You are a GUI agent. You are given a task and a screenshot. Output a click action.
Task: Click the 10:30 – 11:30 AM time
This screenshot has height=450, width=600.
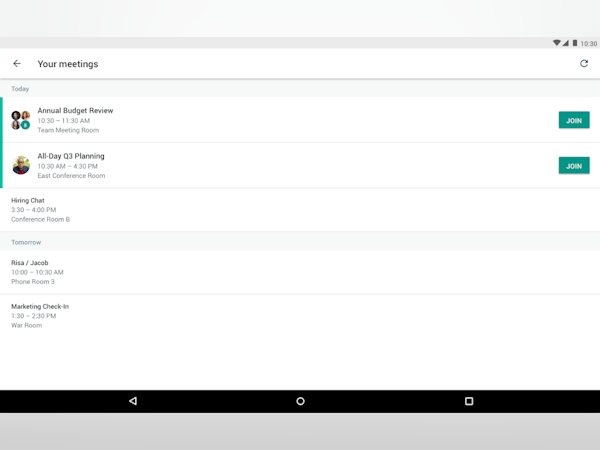tap(64, 121)
